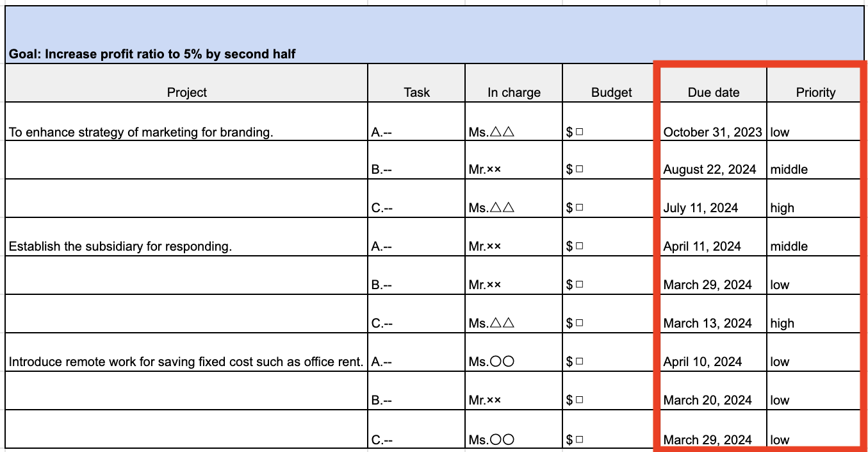Select the August 22, 2024 due date cell
This screenshot has width=868, height=452.
point(709,170)
